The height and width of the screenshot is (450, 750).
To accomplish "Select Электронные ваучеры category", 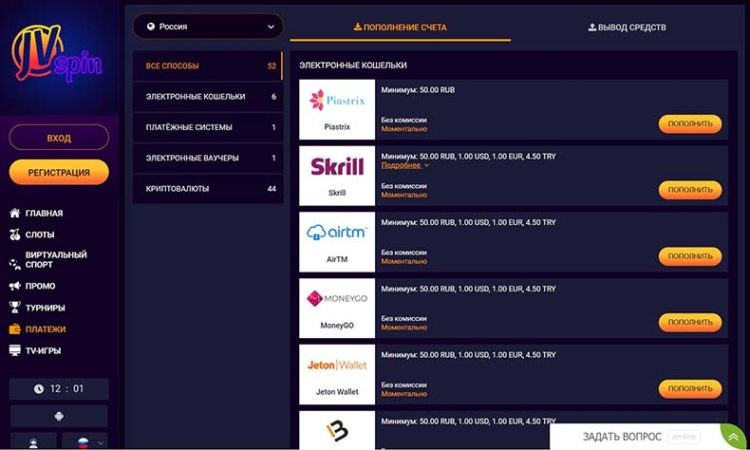I will point(208,158).
